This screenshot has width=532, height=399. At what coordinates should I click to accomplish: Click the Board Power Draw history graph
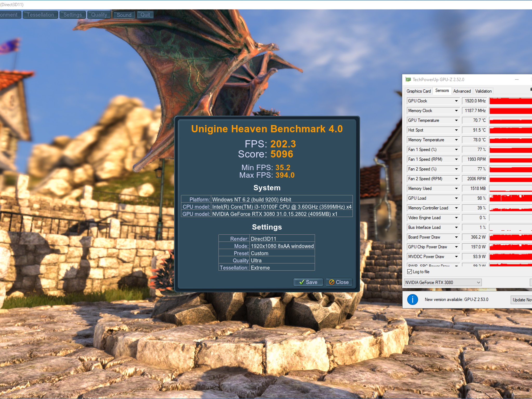511,237
